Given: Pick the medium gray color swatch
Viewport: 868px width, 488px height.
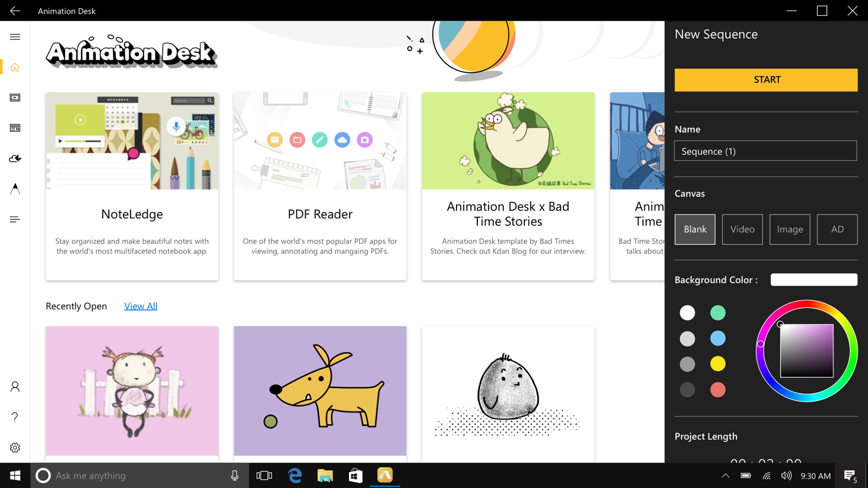Looking at the screenshot, I should point(687,364).
